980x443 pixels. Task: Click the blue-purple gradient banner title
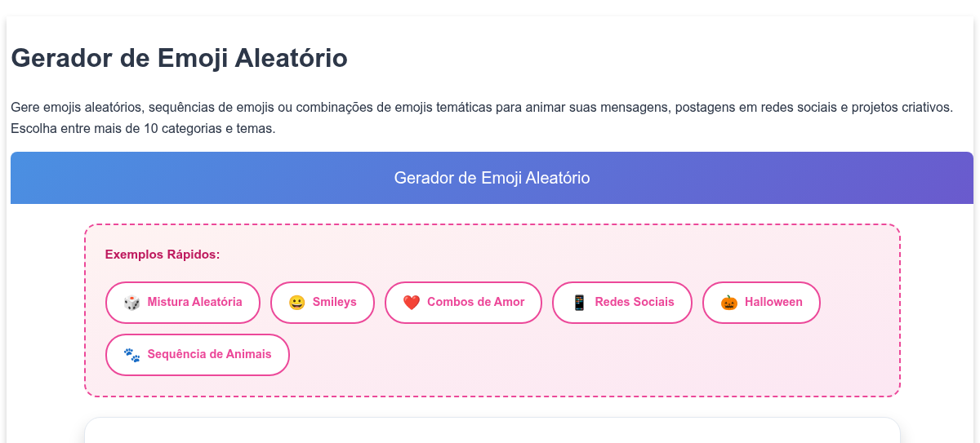pos(492,178)
